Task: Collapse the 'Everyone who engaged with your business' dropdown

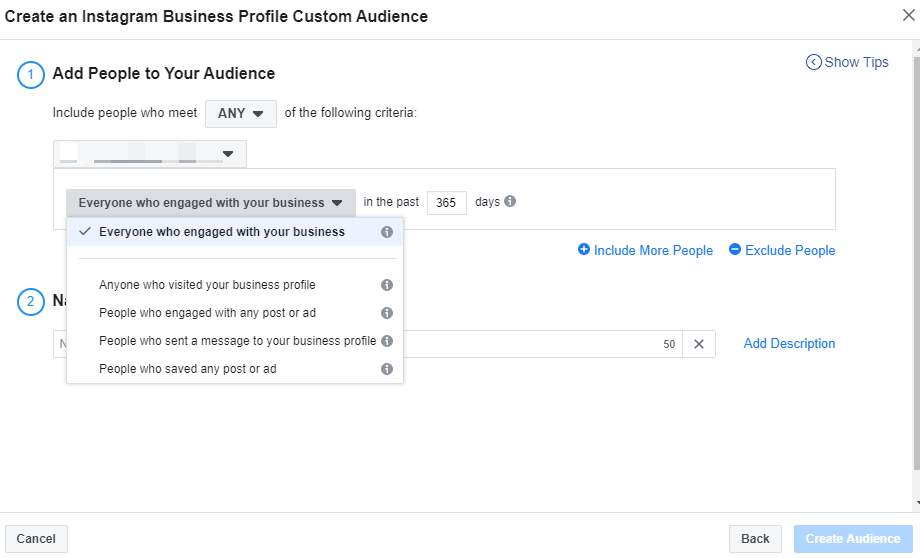Action: point(210,202)
